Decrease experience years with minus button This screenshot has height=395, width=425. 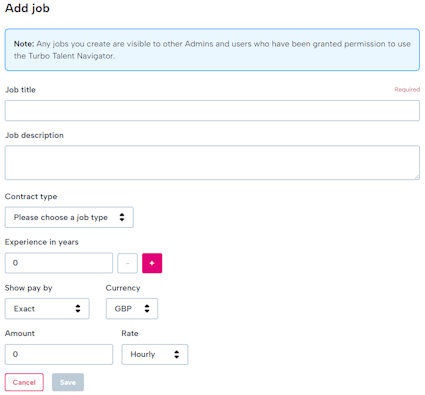(127, 263)
